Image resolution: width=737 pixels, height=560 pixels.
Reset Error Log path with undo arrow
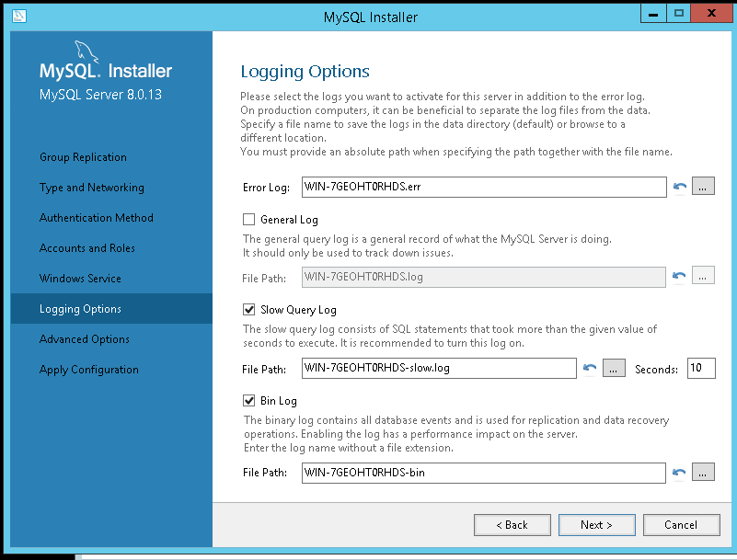[680, 187]
